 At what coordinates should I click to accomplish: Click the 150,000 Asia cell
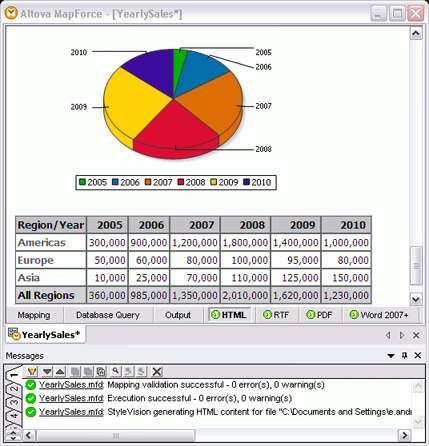point(346,278)
